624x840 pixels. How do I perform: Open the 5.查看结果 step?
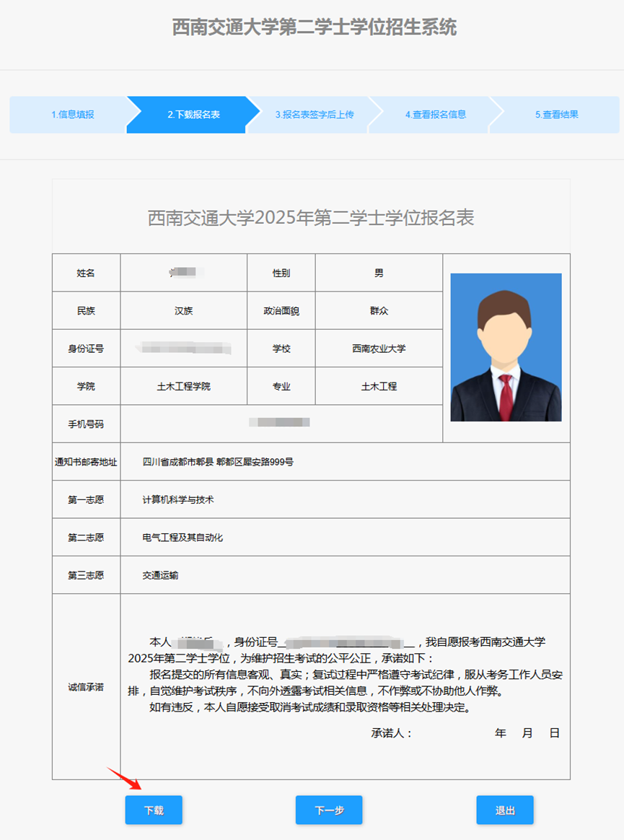[556, 115]
